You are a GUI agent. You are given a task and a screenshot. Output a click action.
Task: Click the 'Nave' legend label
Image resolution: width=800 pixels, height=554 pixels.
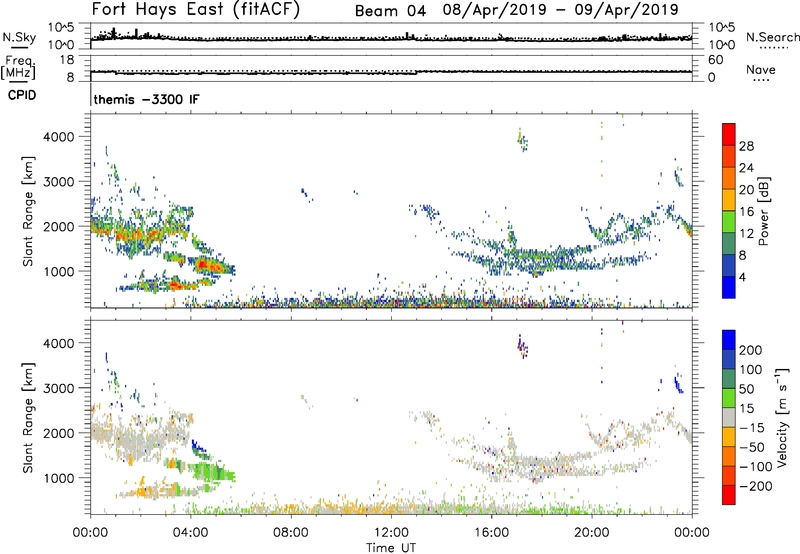click(x=760, y=69)
